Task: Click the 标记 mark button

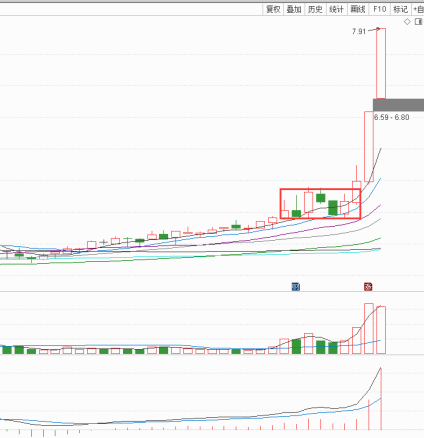Action: 401,9
